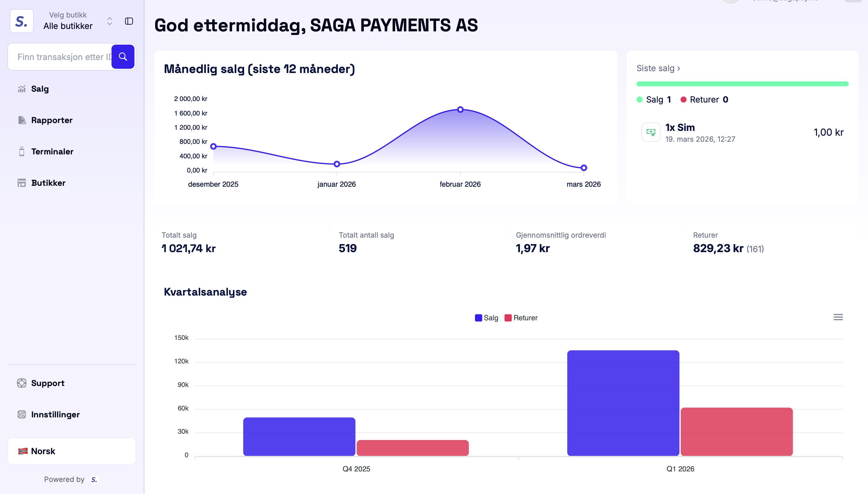Toggle the Returer series in the legend
Viewport: 868px width, 494px height.
pos(521,318)
